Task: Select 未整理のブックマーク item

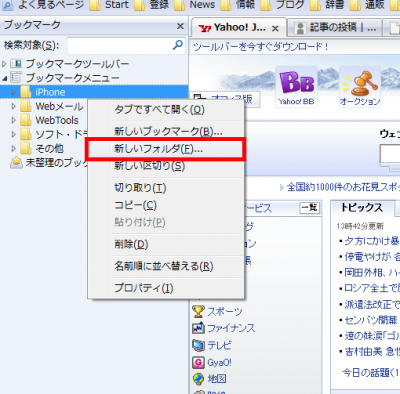Action: 57,162
